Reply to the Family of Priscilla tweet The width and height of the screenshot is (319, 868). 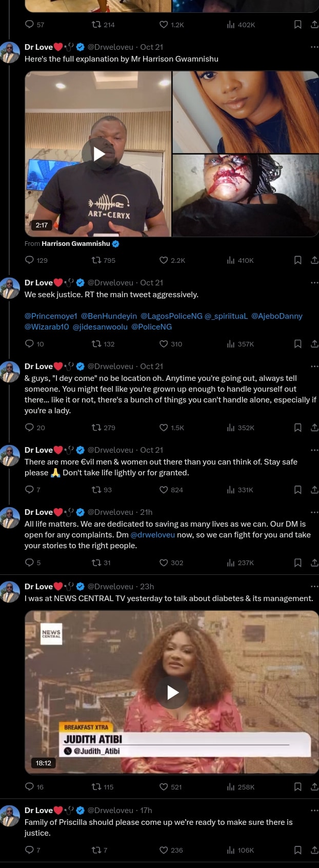tap(29, 850)
